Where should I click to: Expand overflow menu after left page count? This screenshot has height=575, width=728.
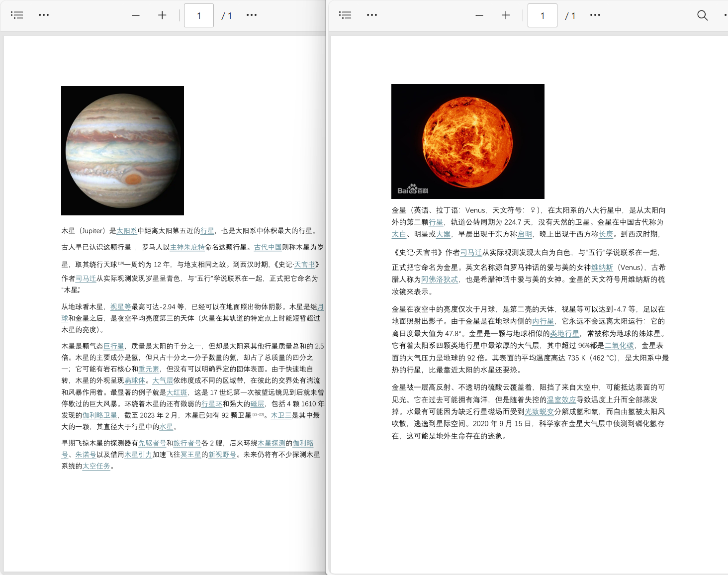252,15
